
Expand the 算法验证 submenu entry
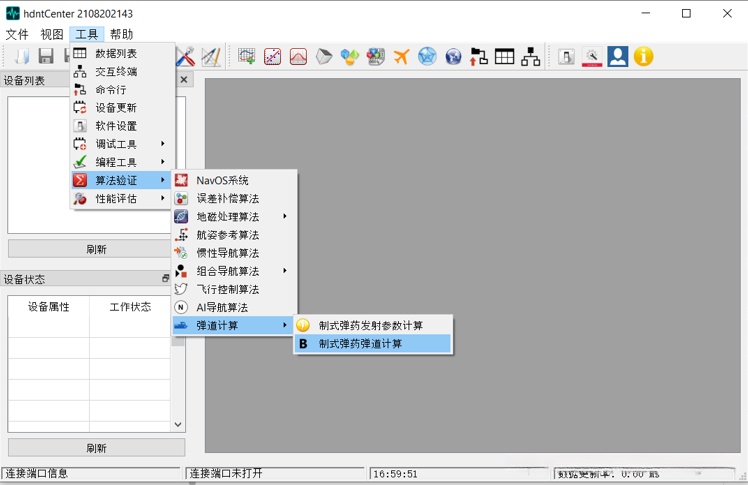(123, 180)
